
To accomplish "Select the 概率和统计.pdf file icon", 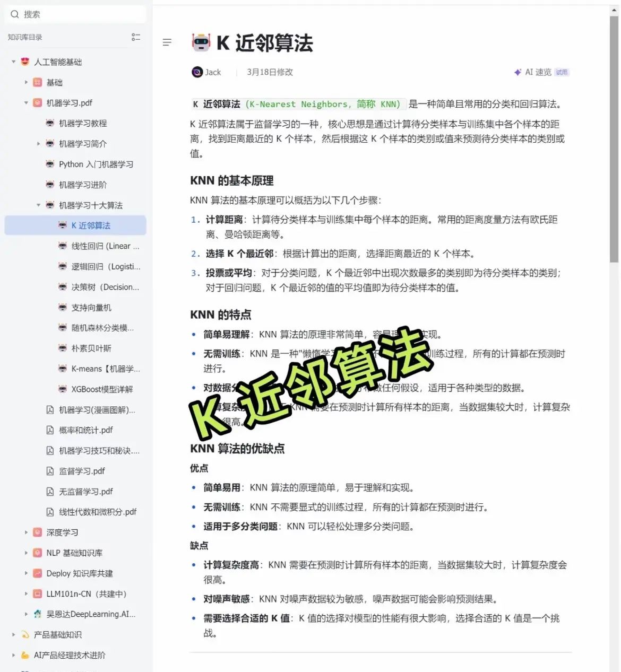I will pos(49,430).
